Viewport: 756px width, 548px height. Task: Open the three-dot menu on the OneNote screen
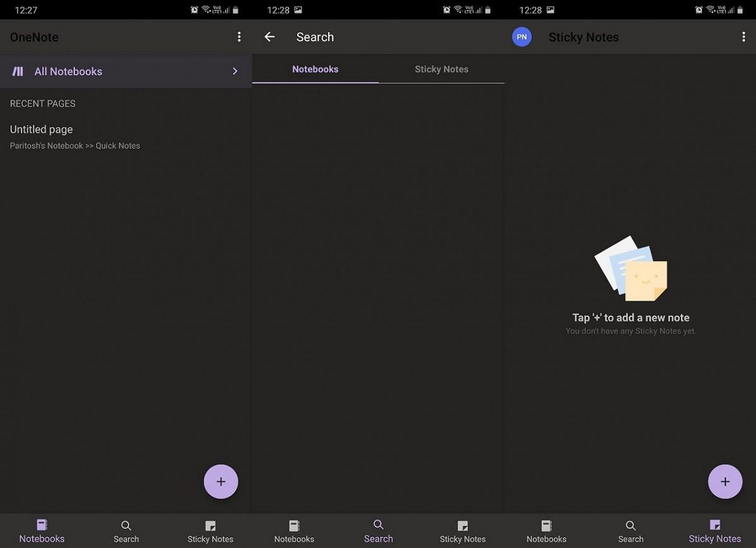pos(239,37)
